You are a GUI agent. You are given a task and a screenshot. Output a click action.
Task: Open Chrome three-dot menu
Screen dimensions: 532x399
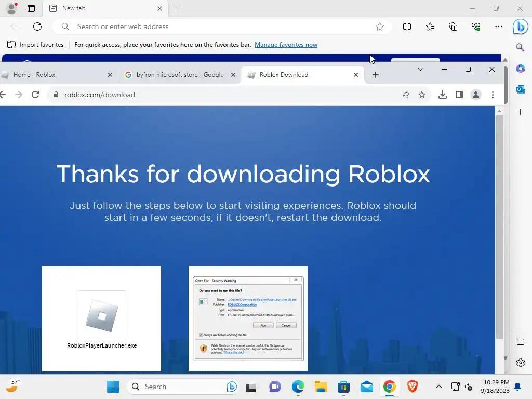coord(493,95)
